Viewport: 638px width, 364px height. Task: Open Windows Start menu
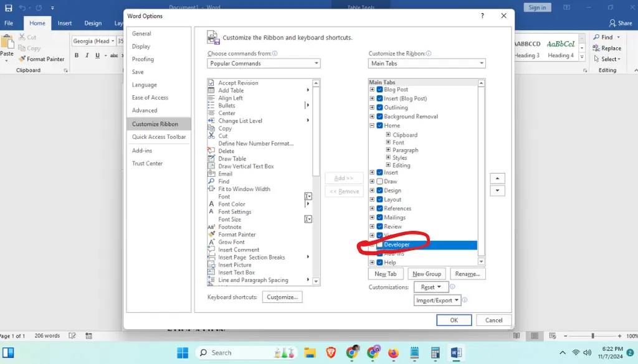[183, 353]
